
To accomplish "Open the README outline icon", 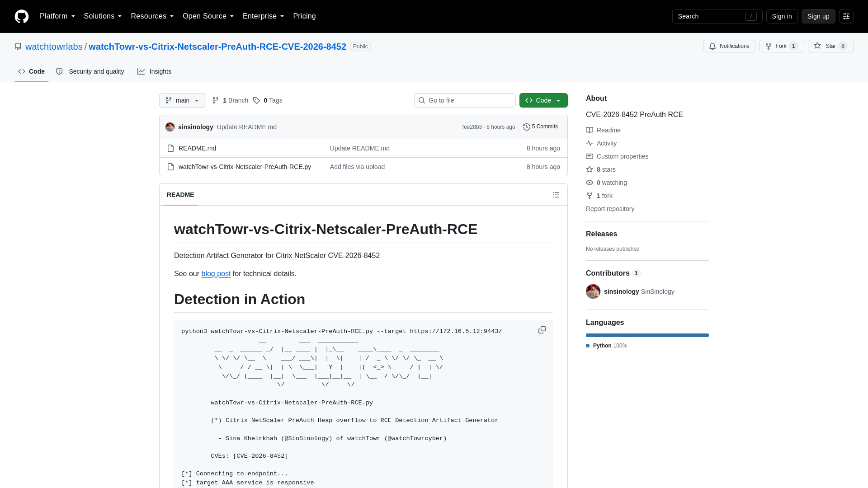I will click(556, 195).
